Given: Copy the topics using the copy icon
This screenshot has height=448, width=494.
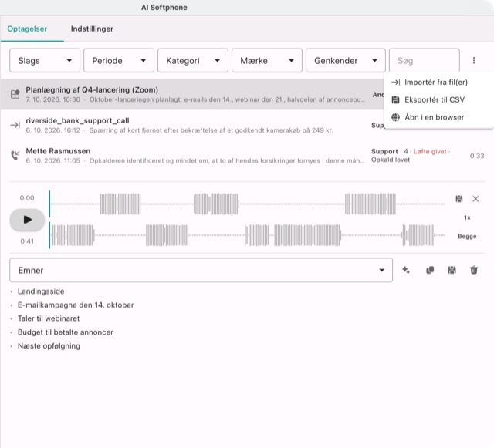Looking at the screenshot, I should coord(430,270).
